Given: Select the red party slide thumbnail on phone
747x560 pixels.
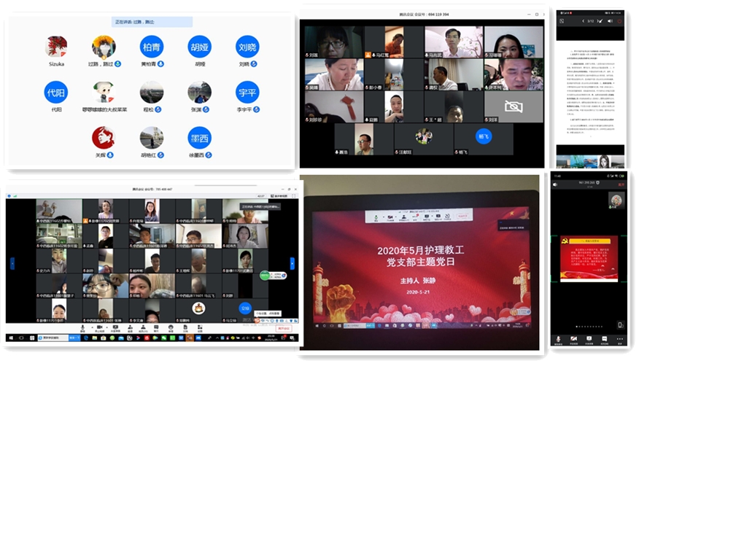Looking at the screenshot, I should pos(588,258).
